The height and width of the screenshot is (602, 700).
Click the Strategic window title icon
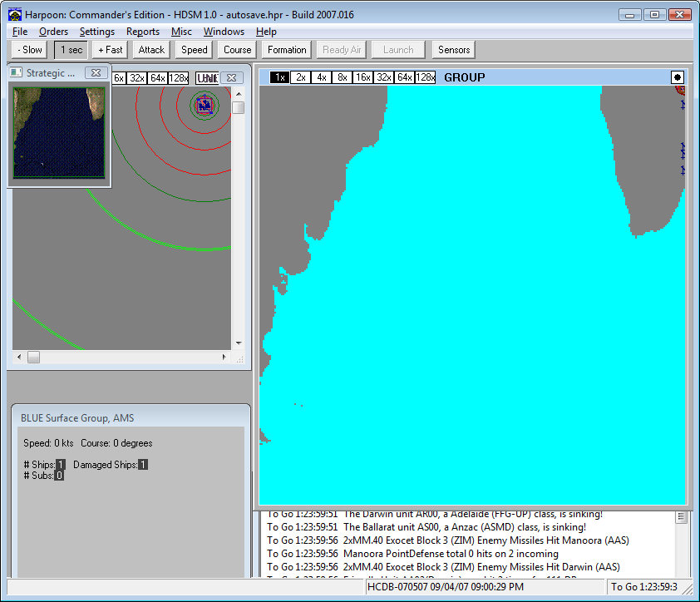point(17,73)
